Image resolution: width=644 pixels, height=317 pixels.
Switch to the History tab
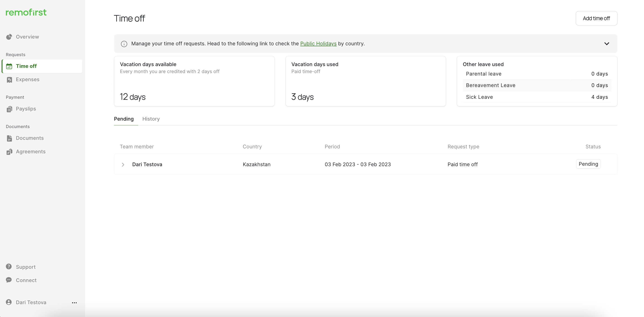(151, 119)
